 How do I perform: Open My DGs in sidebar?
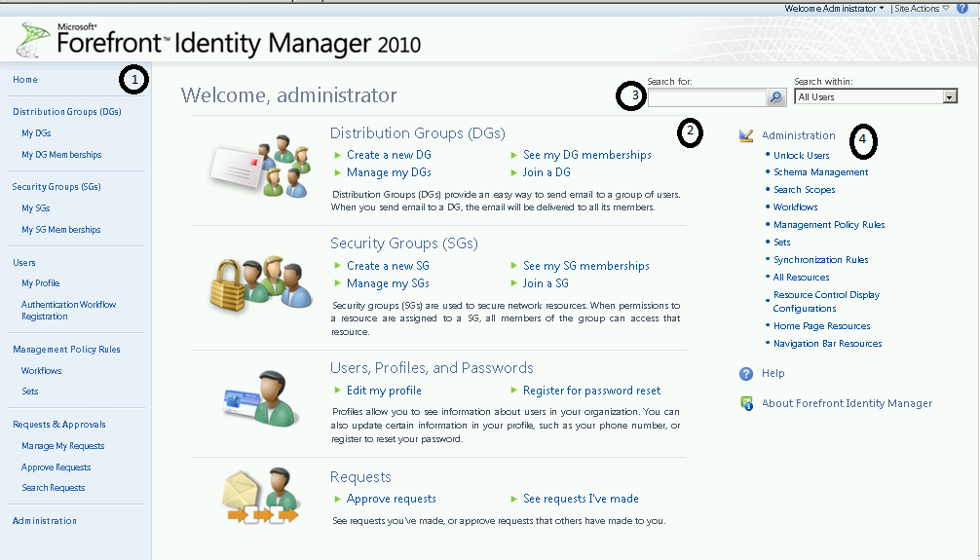(x=36, y=133)
